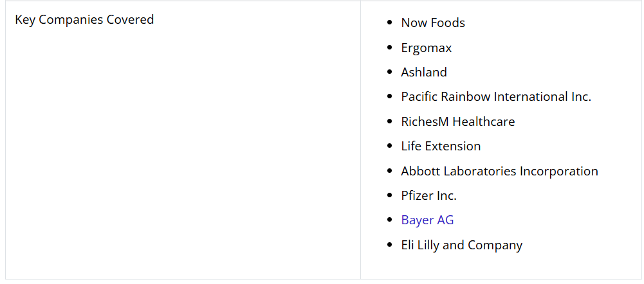Click Abbott Laboratories Incorporation text
Image resolution: width=644 pixels, height=284 pixels.
[x=500, y=171]
